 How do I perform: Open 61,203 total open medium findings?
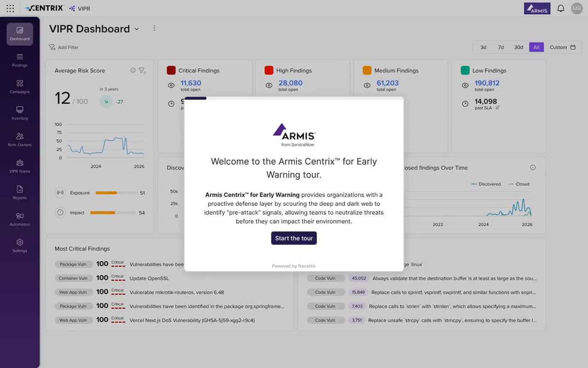[388, 83]
